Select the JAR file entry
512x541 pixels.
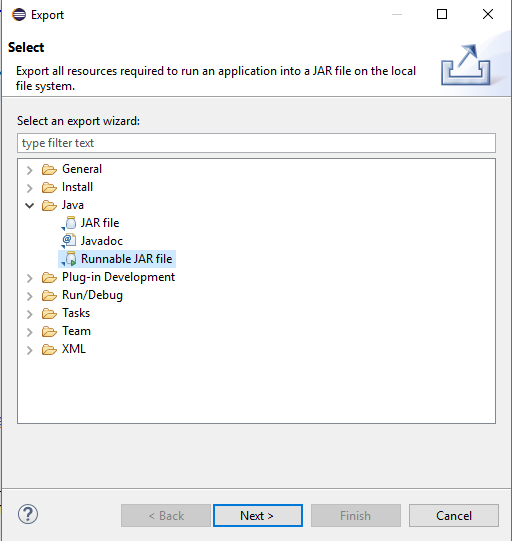[x=100, y=223]
